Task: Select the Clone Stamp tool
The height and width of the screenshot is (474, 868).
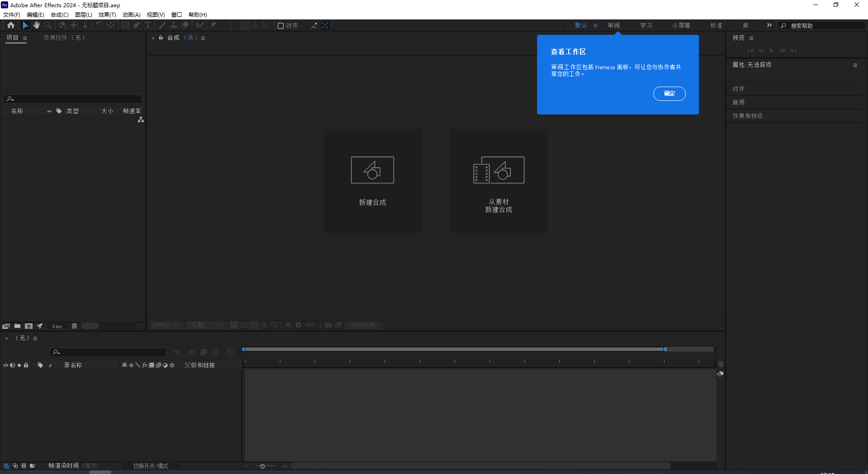Action: [174, 25]
